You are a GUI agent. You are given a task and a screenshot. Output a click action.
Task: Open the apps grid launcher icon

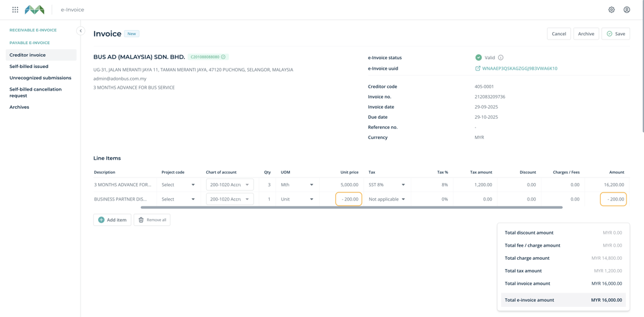tap(15, 9)
